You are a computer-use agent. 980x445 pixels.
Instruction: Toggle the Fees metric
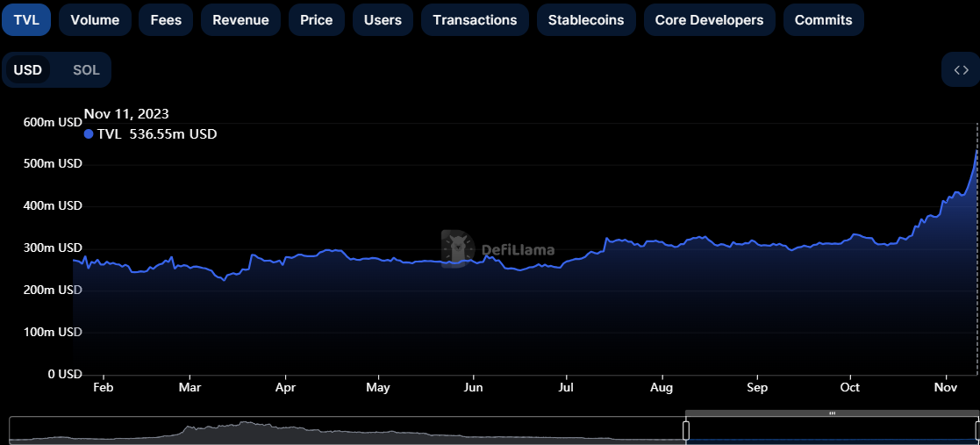[x=166, y=19]
